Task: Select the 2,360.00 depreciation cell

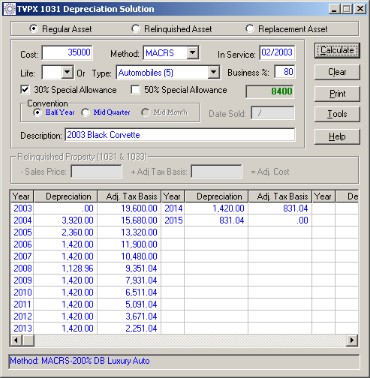Action: [66, 233]
